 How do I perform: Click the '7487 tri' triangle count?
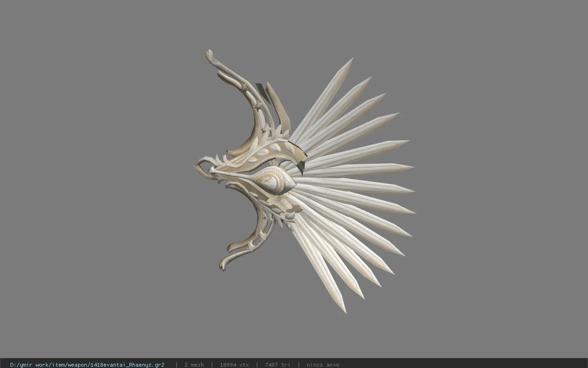click(x=277, y=364)
